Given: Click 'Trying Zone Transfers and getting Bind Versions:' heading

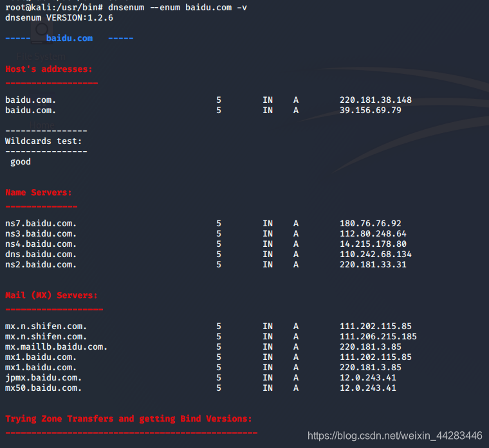Looking at the screenshot, I should click(x=129, y=418).
